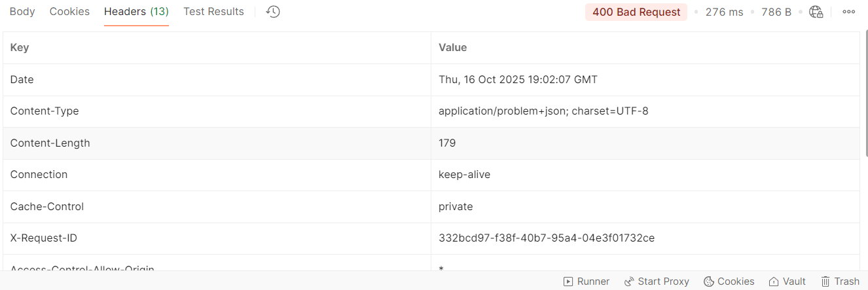Viewport: 868px width, 290px height.
Task: Click the X-Request-ID header value
Action: coord(546,238)
